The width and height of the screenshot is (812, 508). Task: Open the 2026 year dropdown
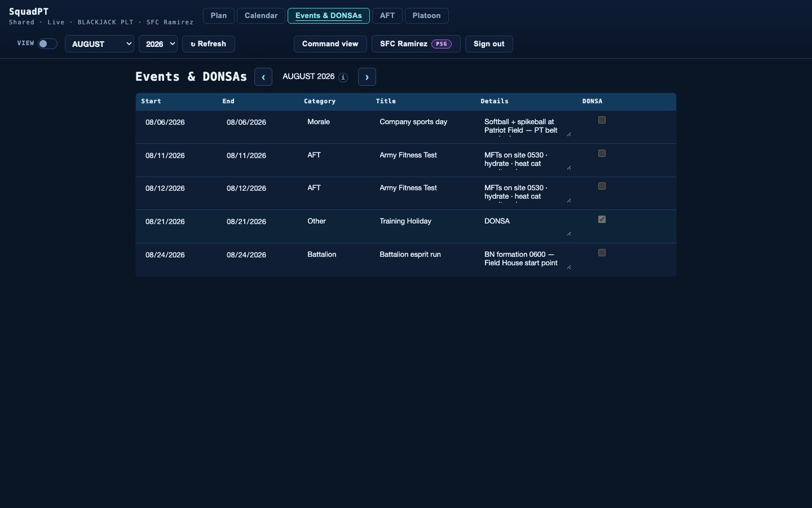158,44
